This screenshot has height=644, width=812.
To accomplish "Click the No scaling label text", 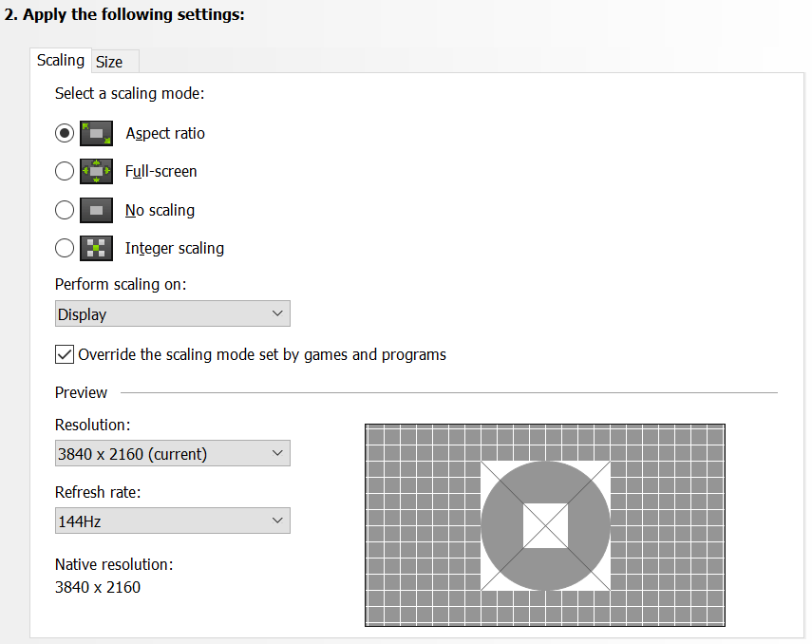I will pyautogui.click(x=160, y=210).
